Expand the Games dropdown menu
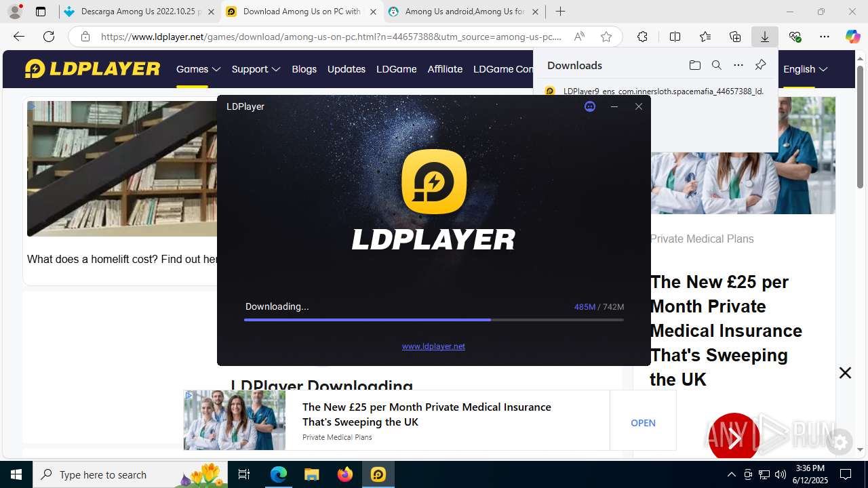 (x=199, y=69)
